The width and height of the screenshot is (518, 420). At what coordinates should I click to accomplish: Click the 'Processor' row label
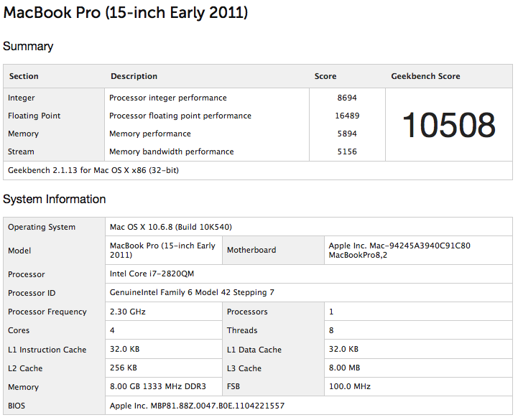pos(27,274)
